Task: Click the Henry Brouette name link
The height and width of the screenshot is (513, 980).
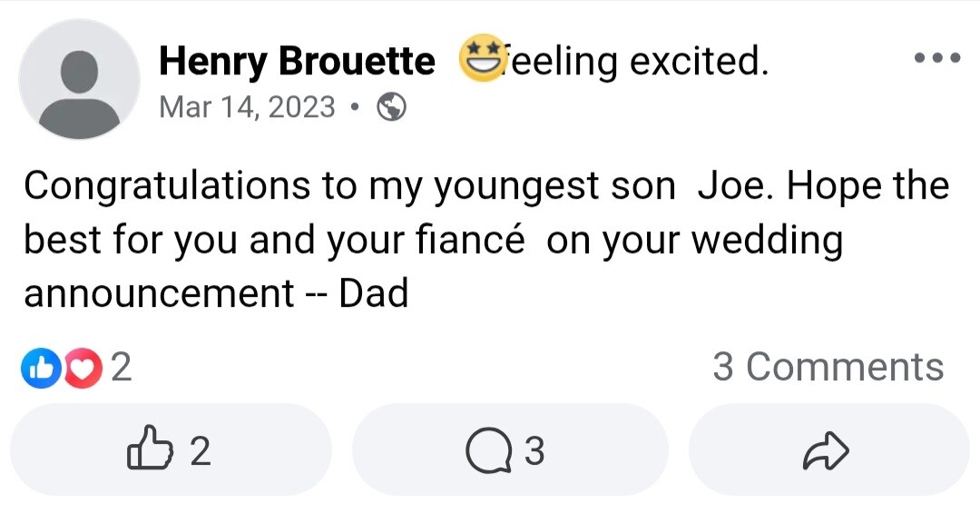Action: point(297,61)
